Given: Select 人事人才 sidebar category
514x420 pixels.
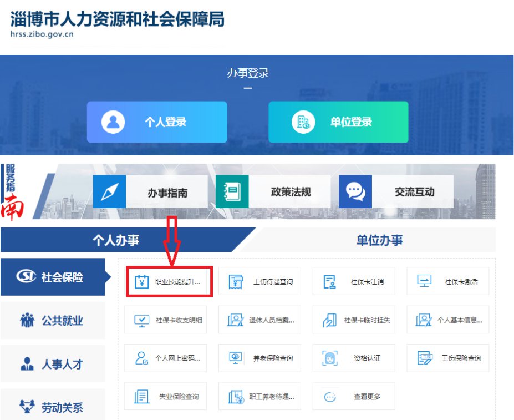Looking at the screenshot, I should [x=53, y=365].
